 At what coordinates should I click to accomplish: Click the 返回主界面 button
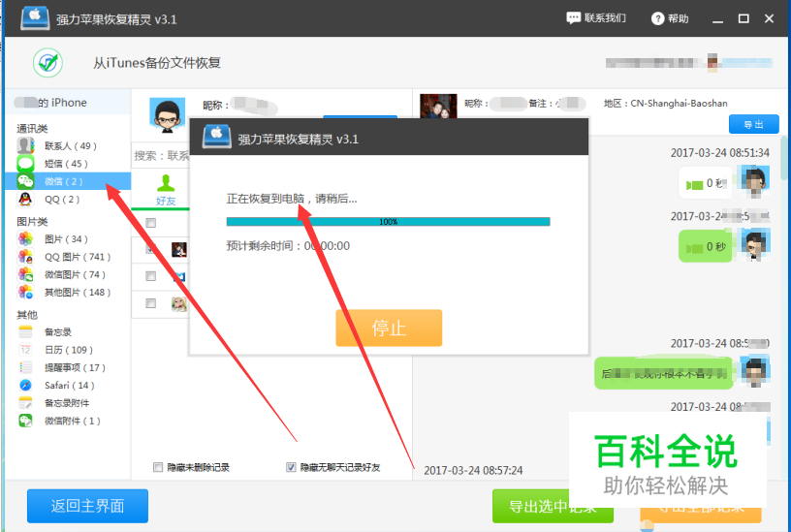88,506
